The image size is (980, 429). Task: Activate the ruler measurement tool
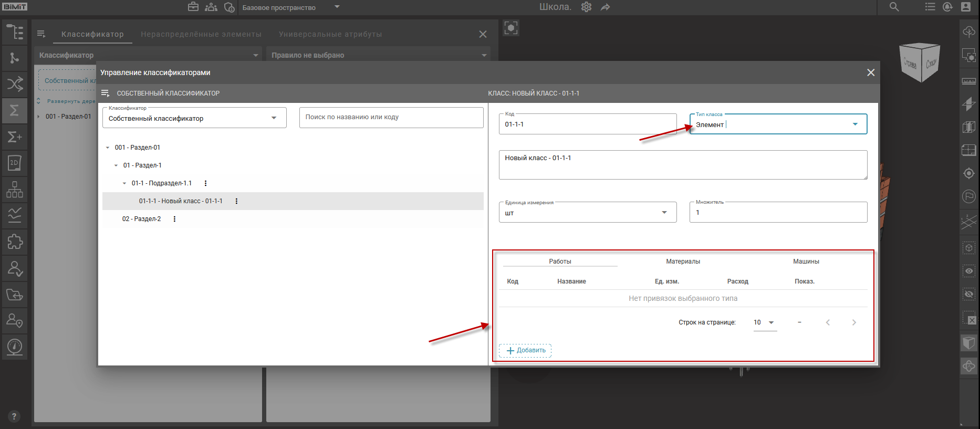969,81
